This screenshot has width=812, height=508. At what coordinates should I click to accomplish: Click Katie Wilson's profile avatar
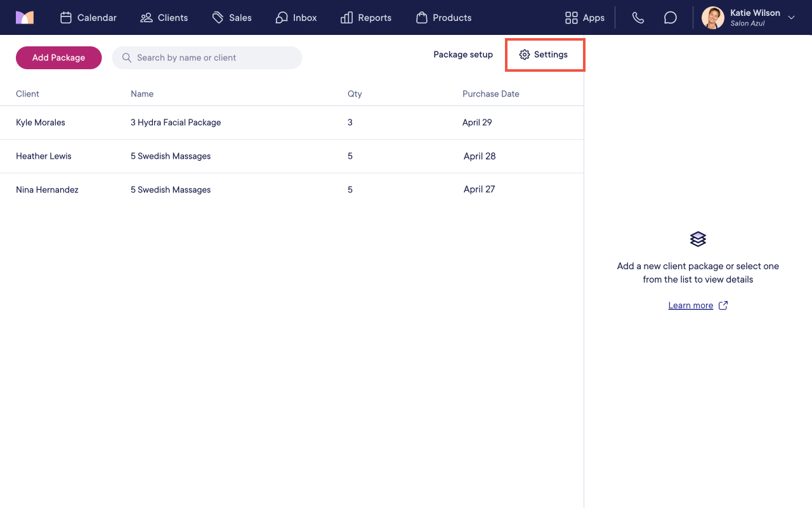[713, 18]
